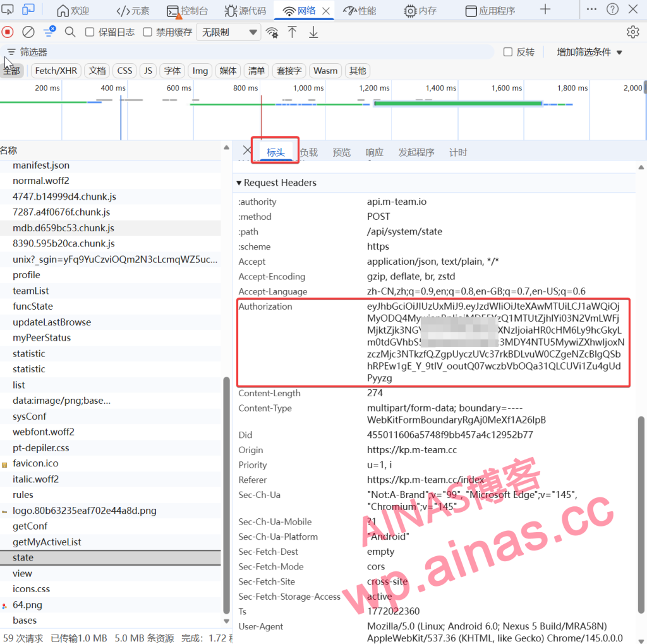The height and width of the screenshot is (644, 647).
Task: Select the 标头 details tab
Action: pos(275,152)
